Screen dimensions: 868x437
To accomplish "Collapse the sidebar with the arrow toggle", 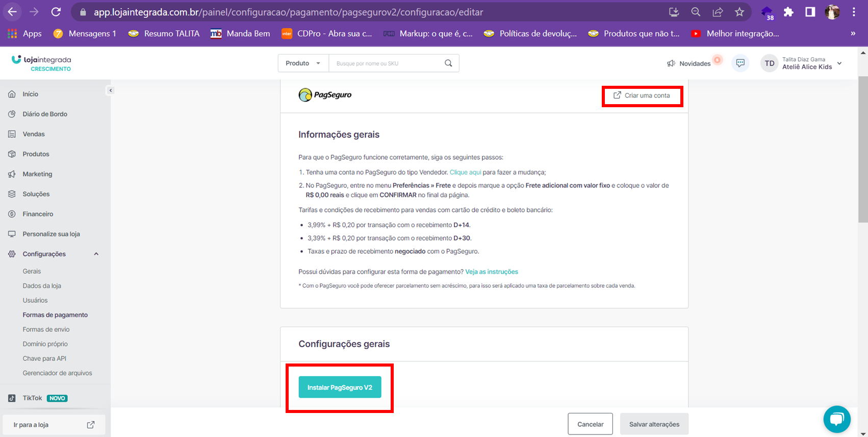I will 110,90.
